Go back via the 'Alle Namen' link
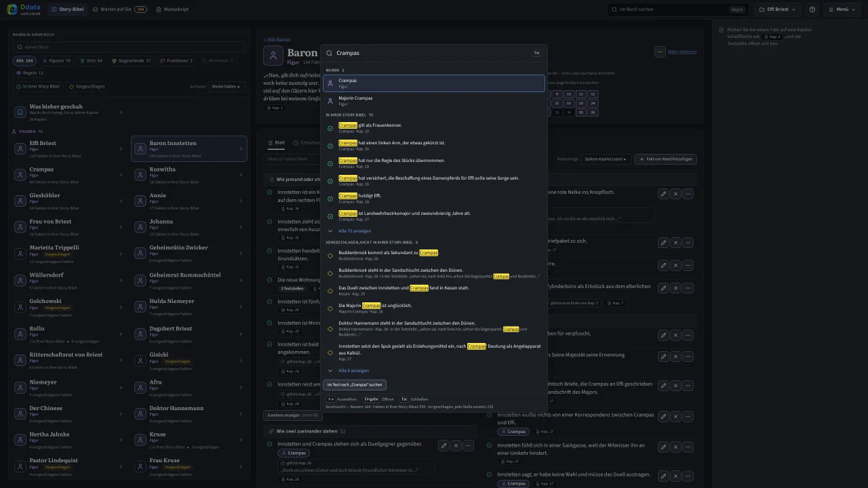Viewport: 868px width, 488px height. (277, 39)
